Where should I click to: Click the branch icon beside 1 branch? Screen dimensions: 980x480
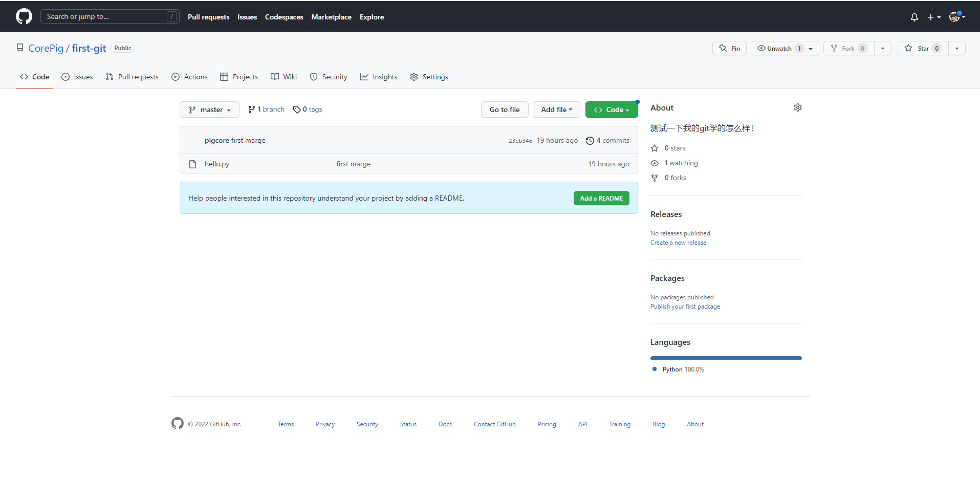(x=251, y=110)
